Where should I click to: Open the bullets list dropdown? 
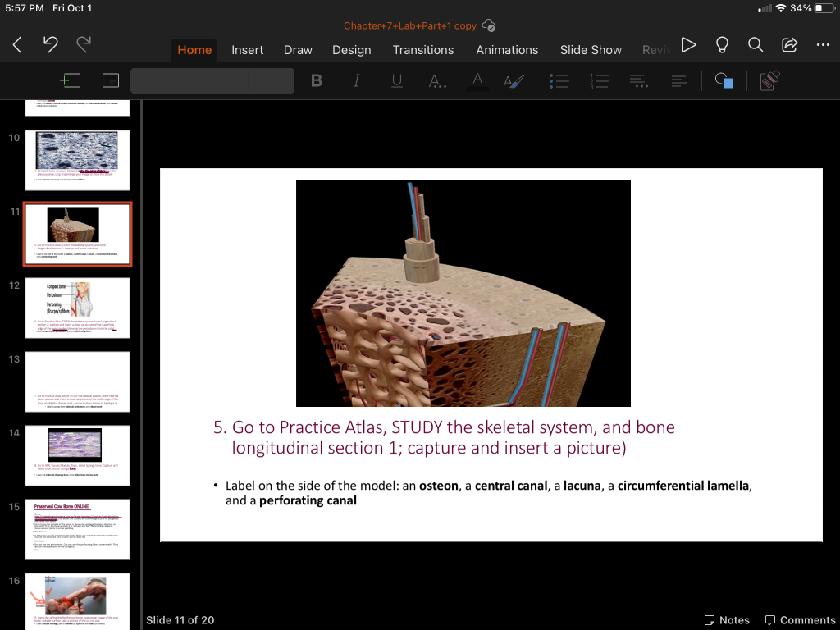[559, 80]
